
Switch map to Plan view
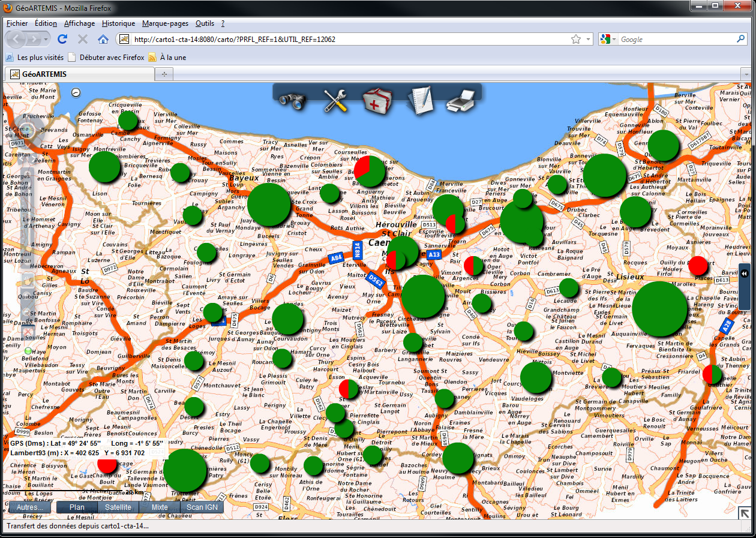[77, 507]
